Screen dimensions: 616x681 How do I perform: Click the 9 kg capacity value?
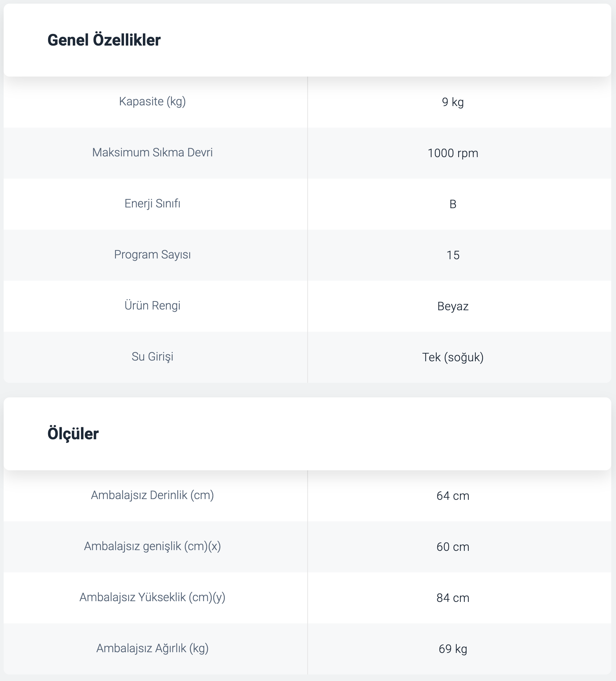(453, 102)
